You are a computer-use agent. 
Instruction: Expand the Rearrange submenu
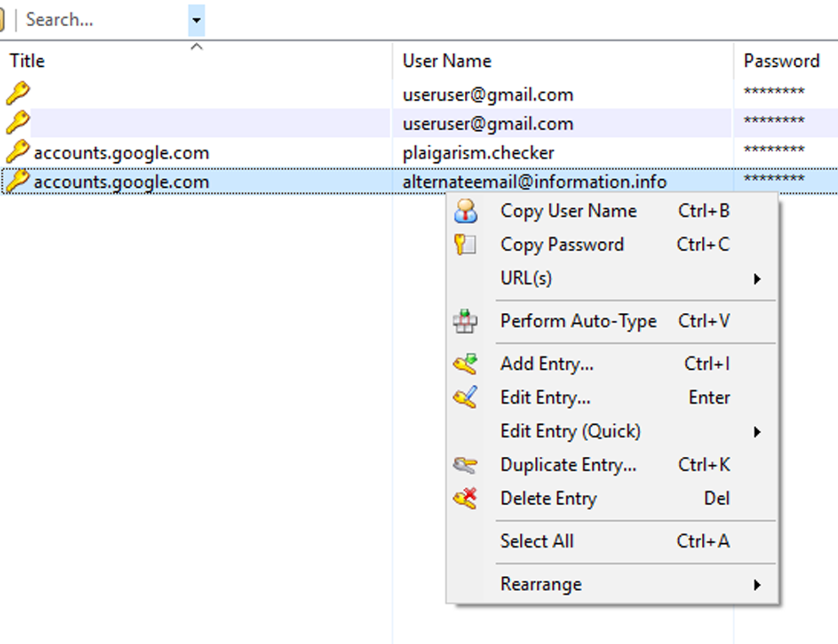[613, 584]
